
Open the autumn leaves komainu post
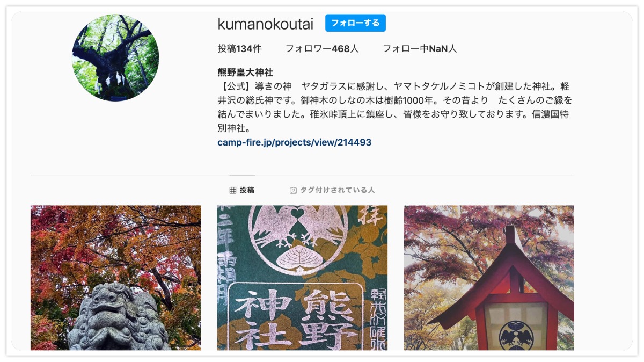pos(116,278)
